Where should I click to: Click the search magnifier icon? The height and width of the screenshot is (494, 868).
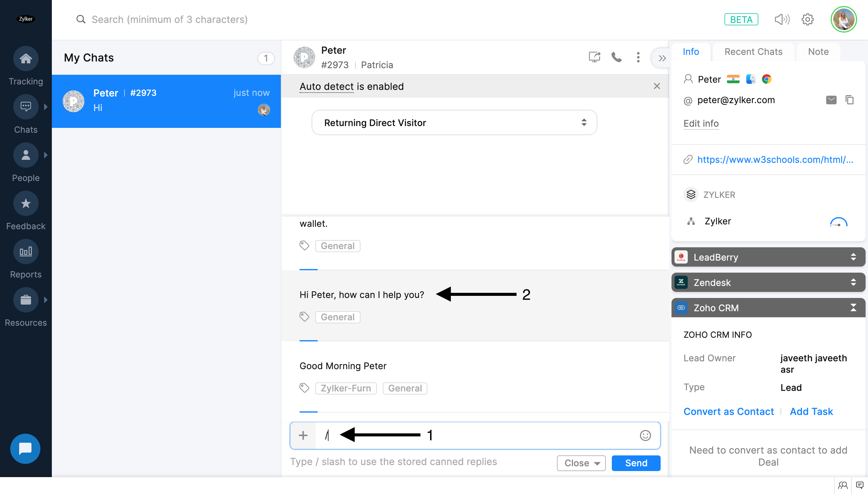(x=81, y=19)
